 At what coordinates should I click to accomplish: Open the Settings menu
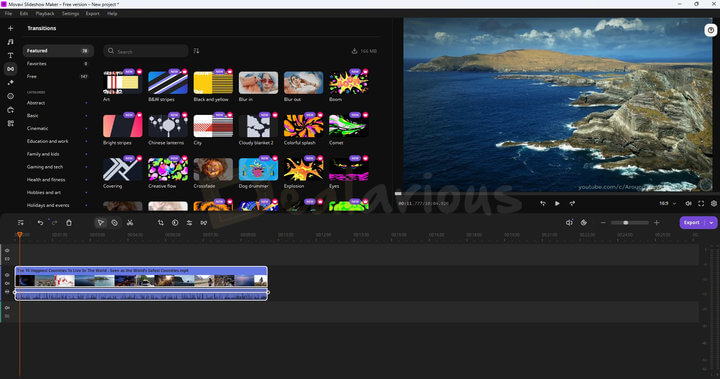click(x=71, y=14)
